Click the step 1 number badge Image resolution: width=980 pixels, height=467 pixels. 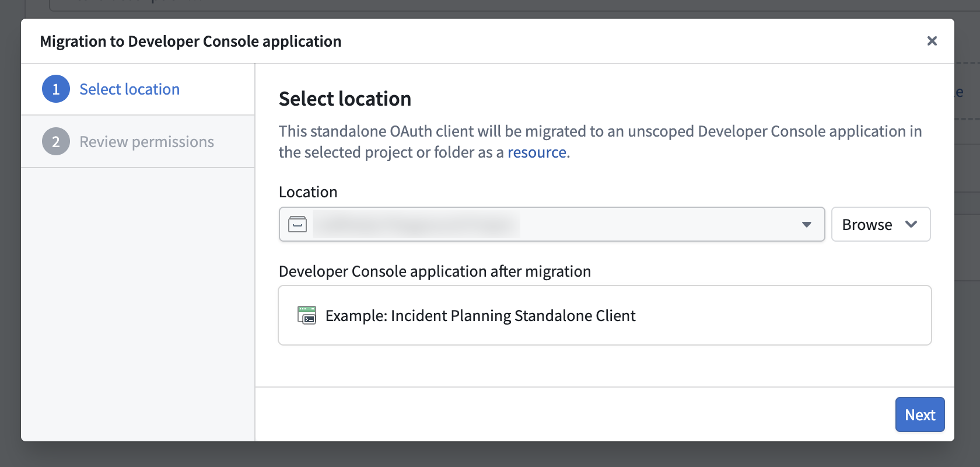[x=56, y=89]
